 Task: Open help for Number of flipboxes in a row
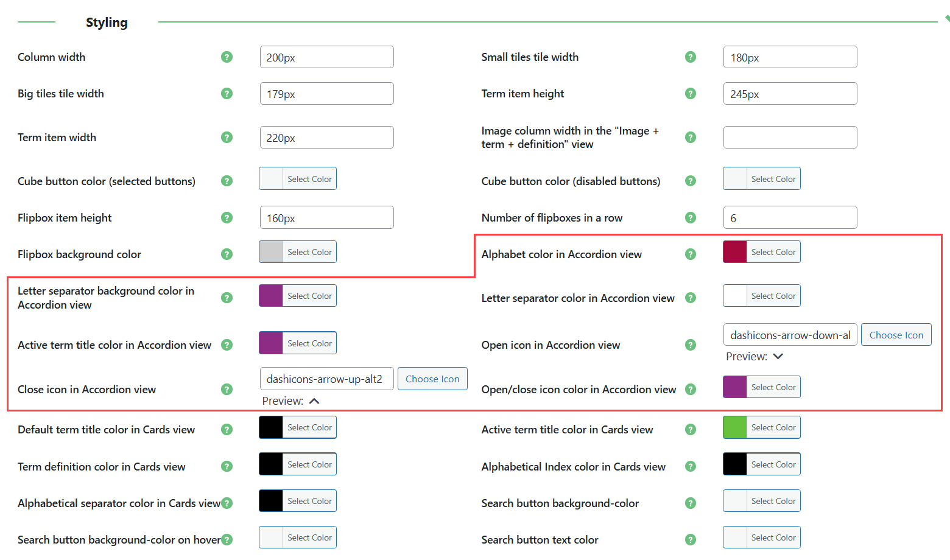click(691, 217)
